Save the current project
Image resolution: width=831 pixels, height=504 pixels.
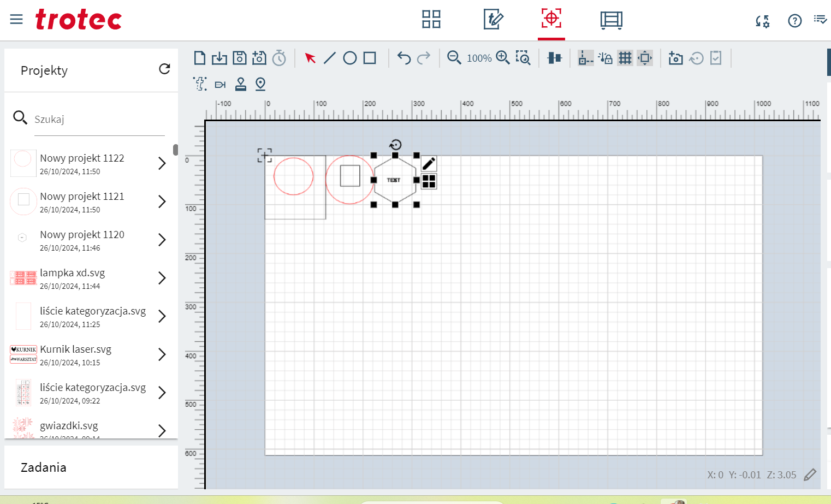point(240,58)
